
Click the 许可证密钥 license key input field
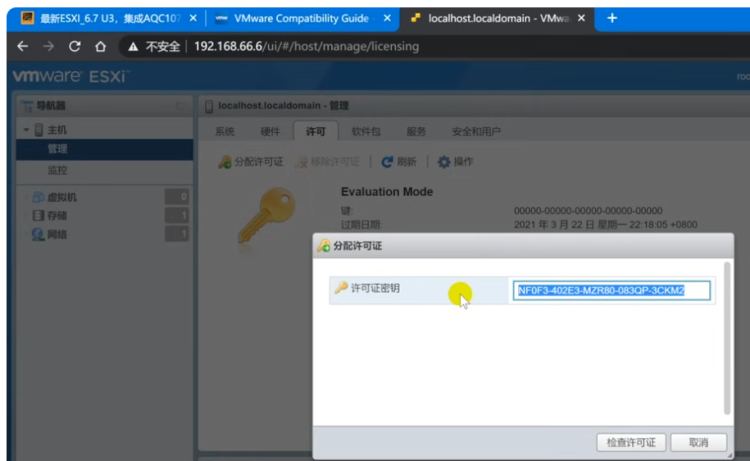(x=611, y=290)
